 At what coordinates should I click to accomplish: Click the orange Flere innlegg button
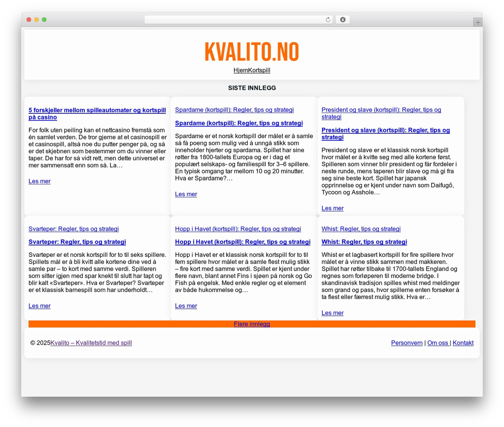252,324
